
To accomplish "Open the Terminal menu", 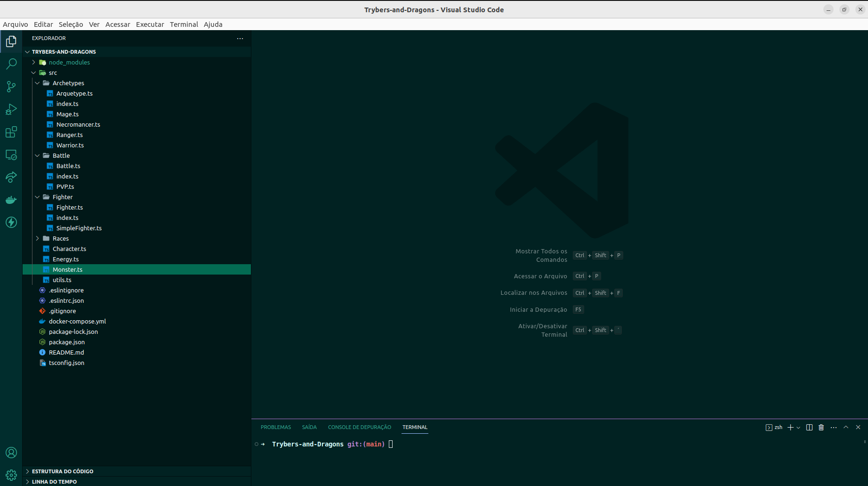I will tap(184, 24).
